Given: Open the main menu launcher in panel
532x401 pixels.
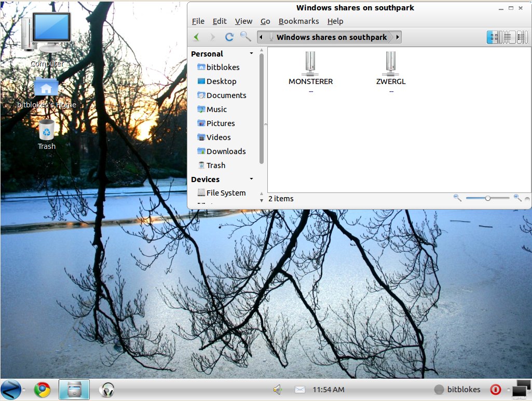Looking at the screenshot, I should pos(11,390).
